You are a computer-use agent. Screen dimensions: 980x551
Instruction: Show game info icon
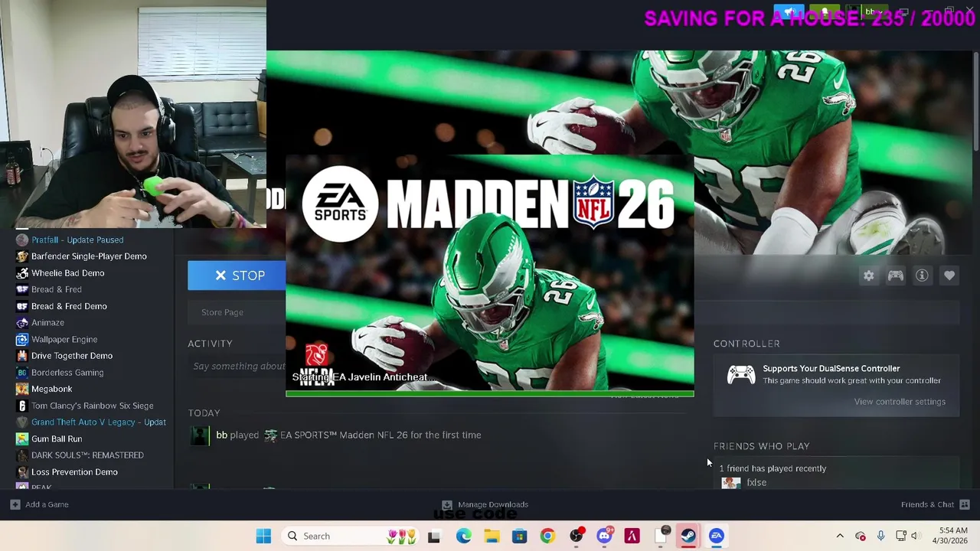pyautogui.click(x=922, y=275)
